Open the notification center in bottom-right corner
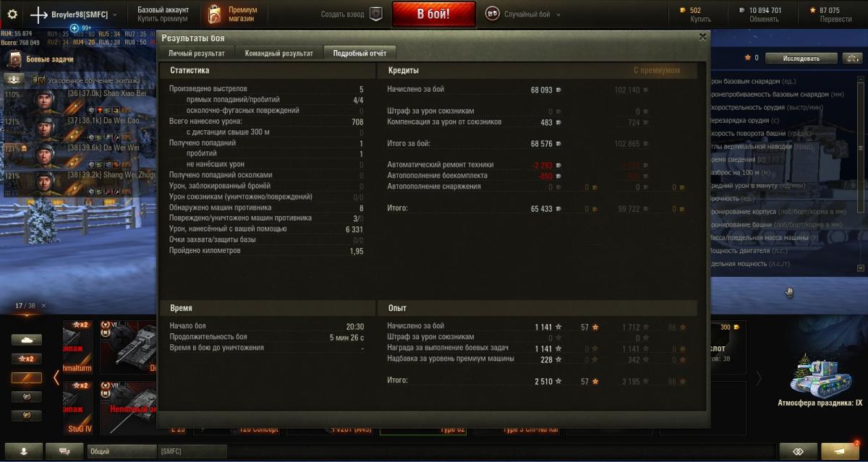 tap(842, 451)
